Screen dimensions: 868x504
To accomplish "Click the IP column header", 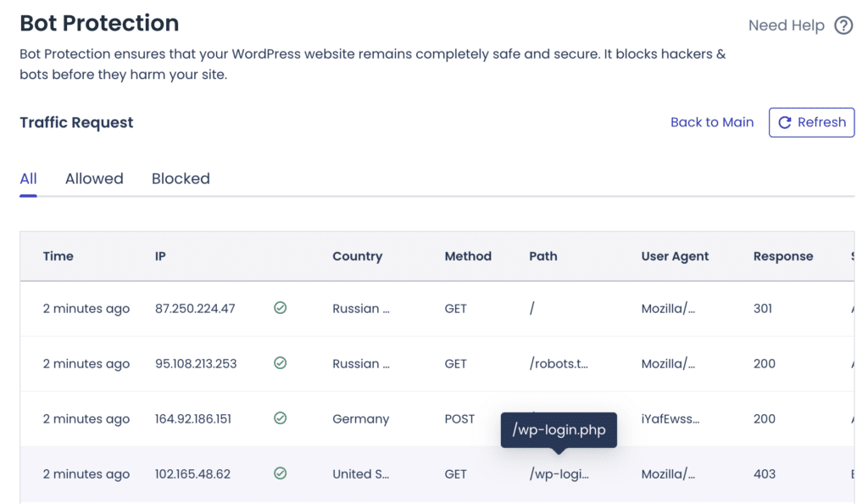I will [x=160, y=256].
